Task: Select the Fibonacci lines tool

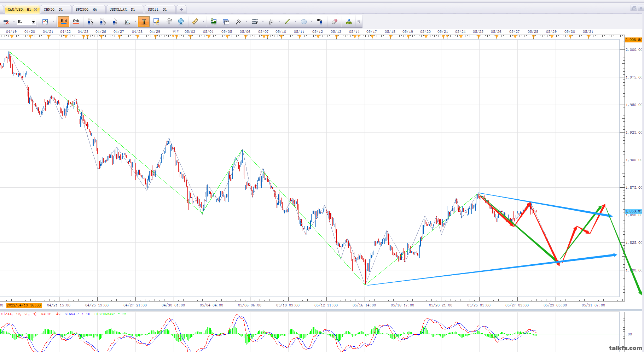Action: (255, 22)
